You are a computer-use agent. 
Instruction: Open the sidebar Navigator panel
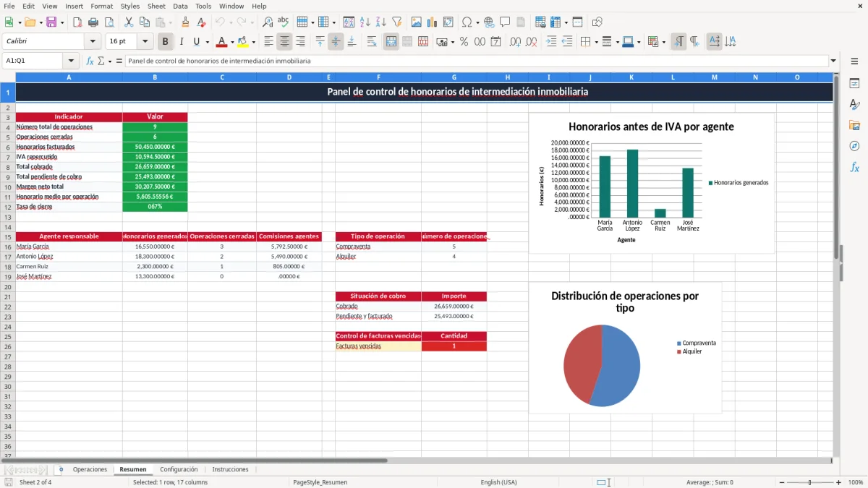pos(854,146)
